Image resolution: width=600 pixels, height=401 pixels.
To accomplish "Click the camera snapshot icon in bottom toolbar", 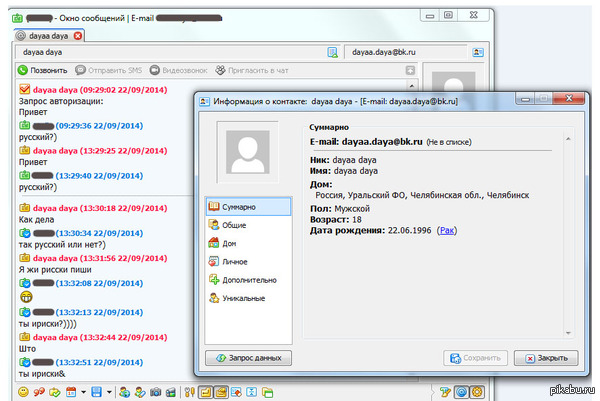I will [156, 391].
